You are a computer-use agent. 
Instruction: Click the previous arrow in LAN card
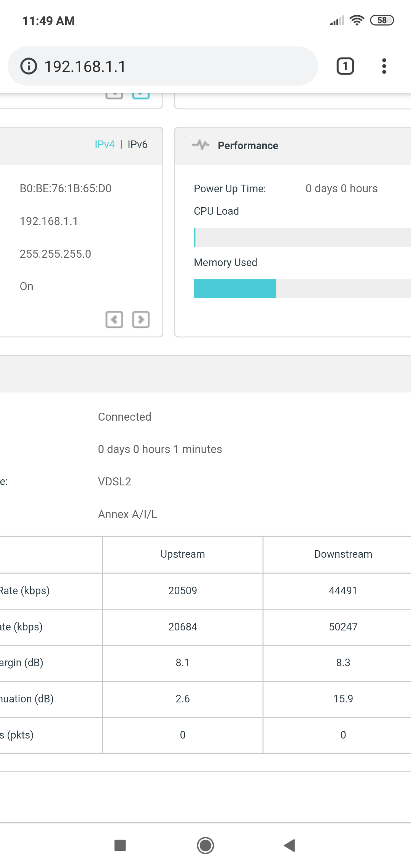(114, 319)
